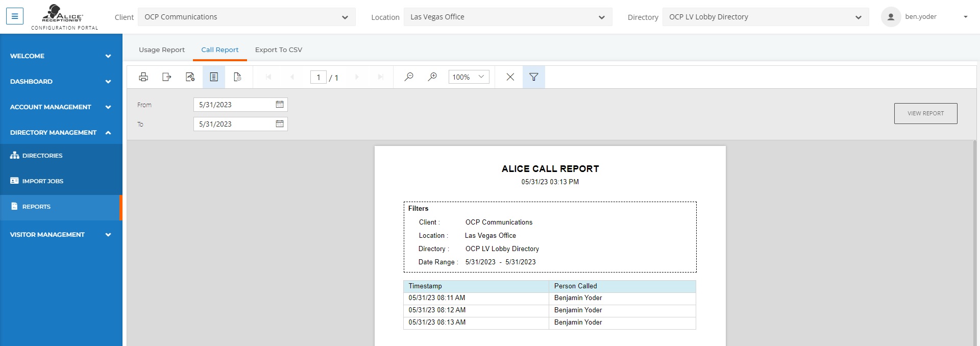Click the current page number field
Image resolution: width=980 pixels, height=346 pixels.
(318, 77)
